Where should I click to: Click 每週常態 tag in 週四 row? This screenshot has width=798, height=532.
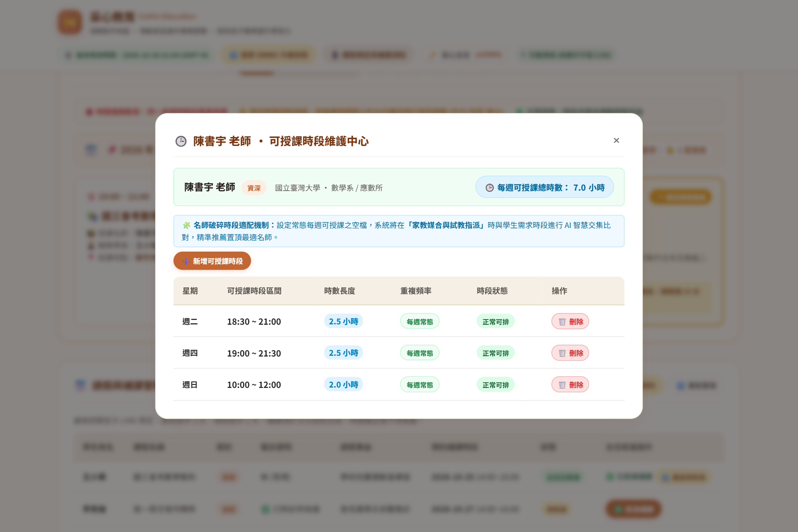point(420,353)
